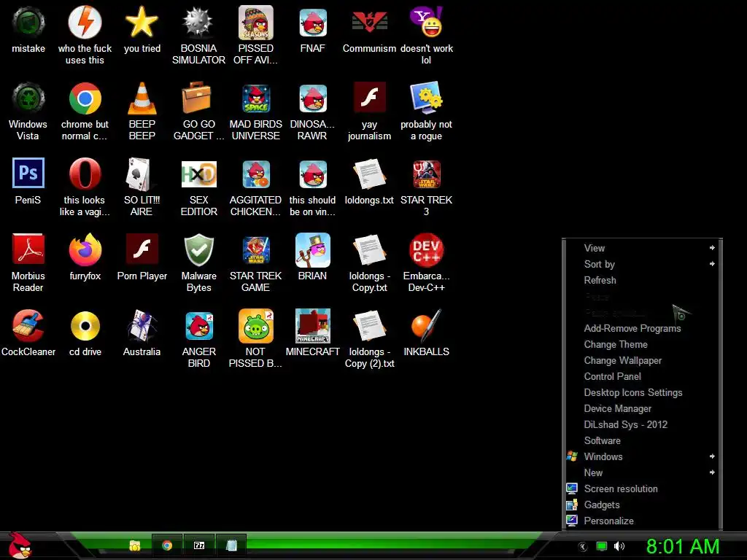This screenshot has height=560, width=747.
Task: Open Device Manager from context menu
Action: coord(642,408)
